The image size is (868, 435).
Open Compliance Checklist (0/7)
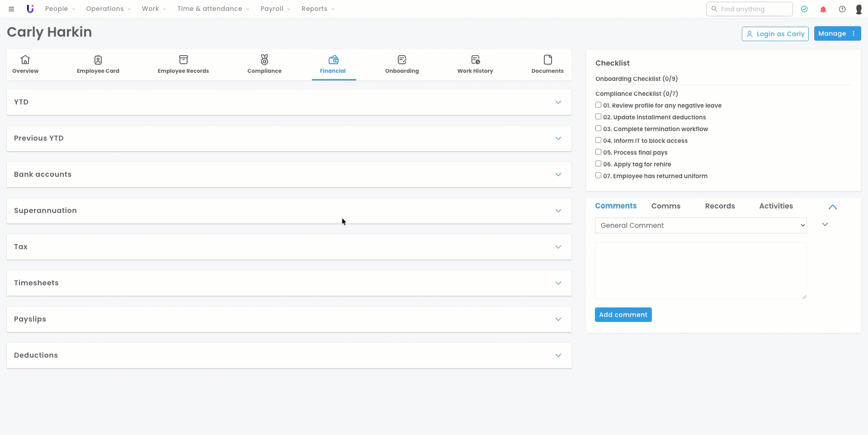point(637,94)
